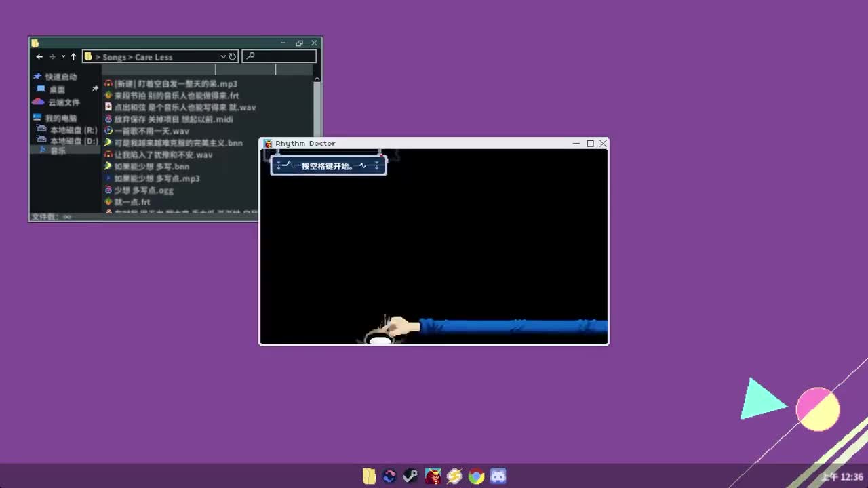Open the blue-red swirl app in taskbar

(x=389, y=476)
